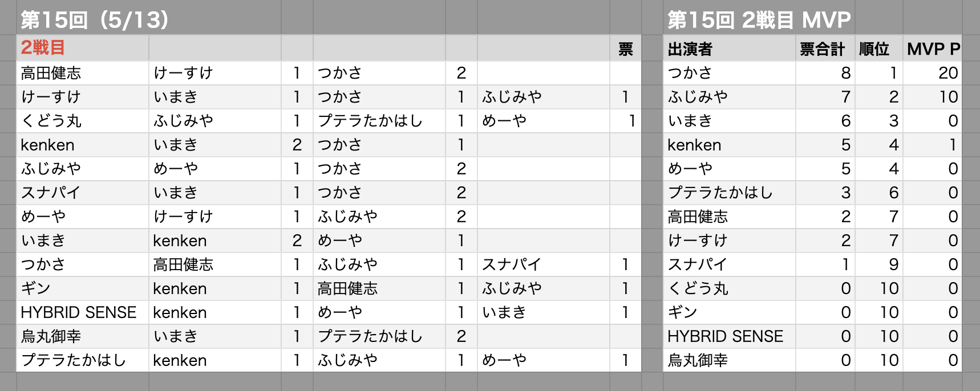
Task: Click つかさ's vote total of 8
Action: (x=845, y=73)
